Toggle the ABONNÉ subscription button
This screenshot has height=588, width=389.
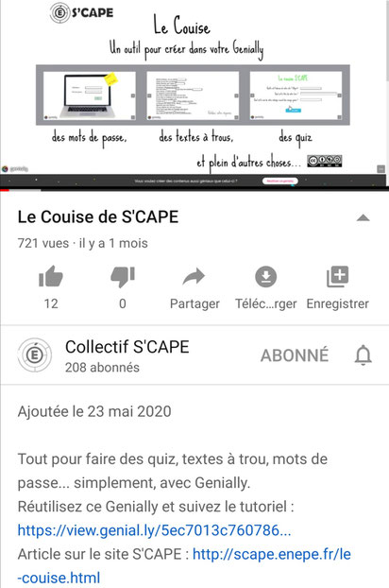tap(295, 355)
